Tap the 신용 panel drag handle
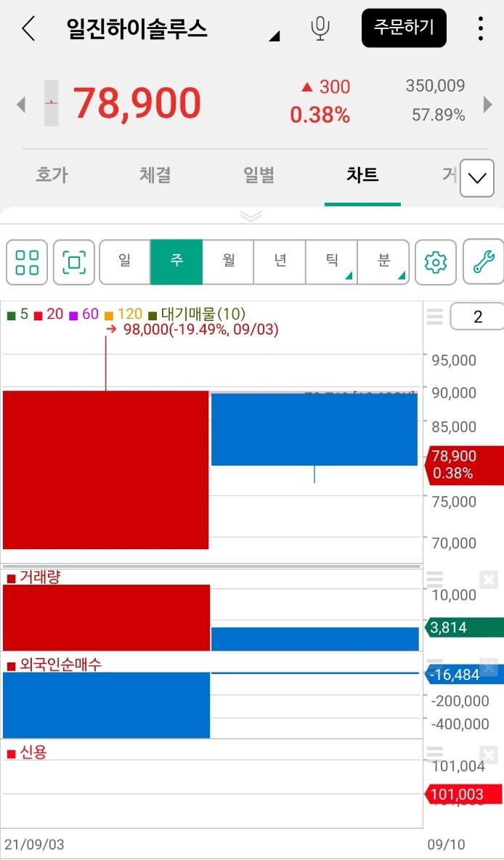The width and height of the screenshot is (504, 860). click(434, 752)
